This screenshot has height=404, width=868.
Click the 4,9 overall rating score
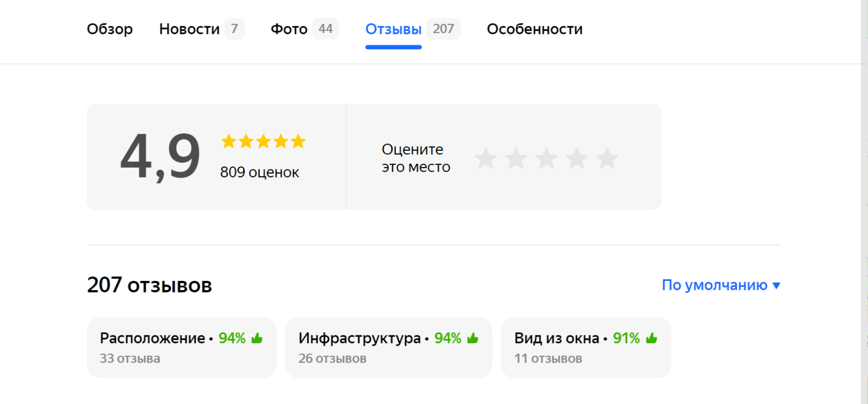pos(160,157)
